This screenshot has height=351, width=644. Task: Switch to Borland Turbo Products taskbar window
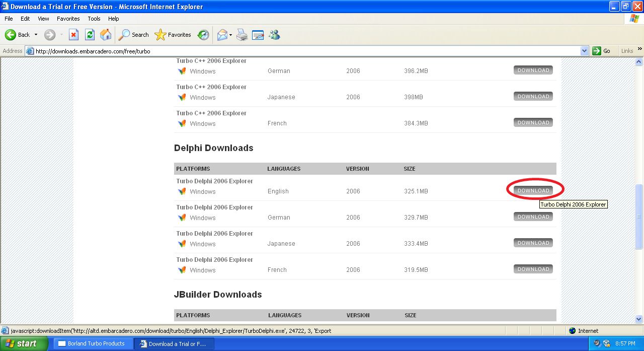pyautogui.click(x=93, y=343)
